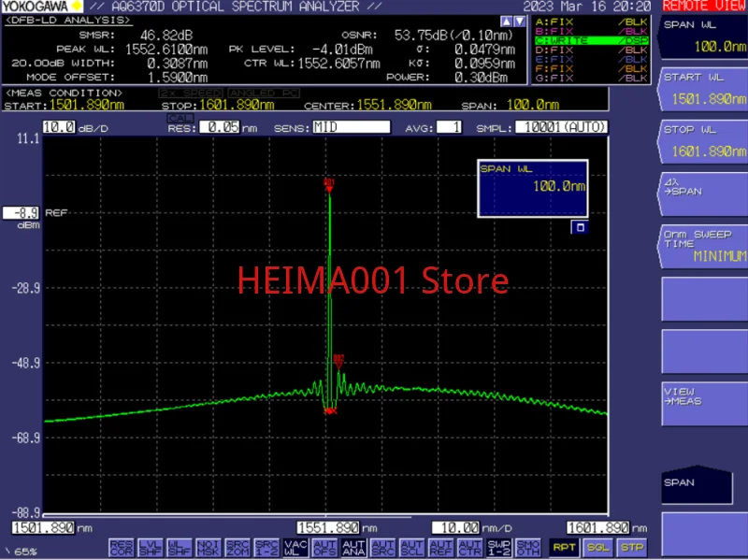Select trace D:FIX in the trace list
748x560 pixels.
(x=592, y=50)
